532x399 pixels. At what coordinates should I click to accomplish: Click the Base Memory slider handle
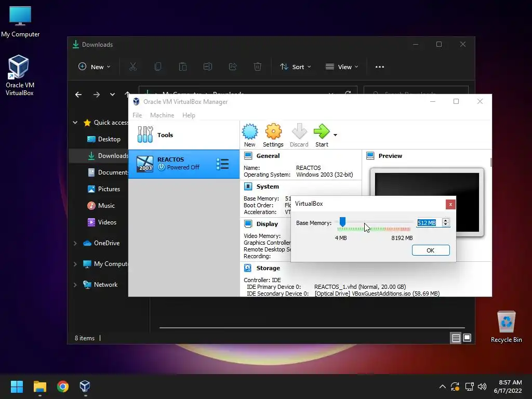click(x=343, y=222)
